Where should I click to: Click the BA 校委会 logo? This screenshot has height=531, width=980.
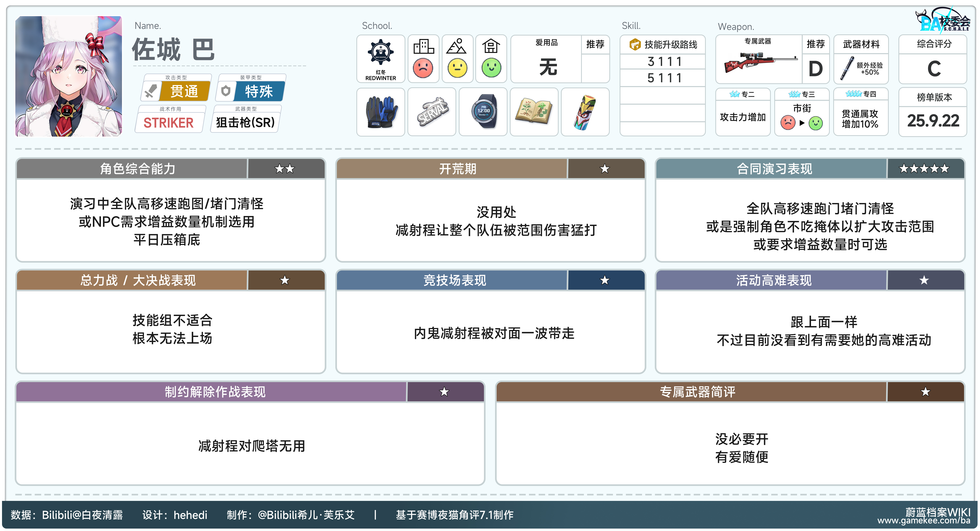(x=944, y=21)
